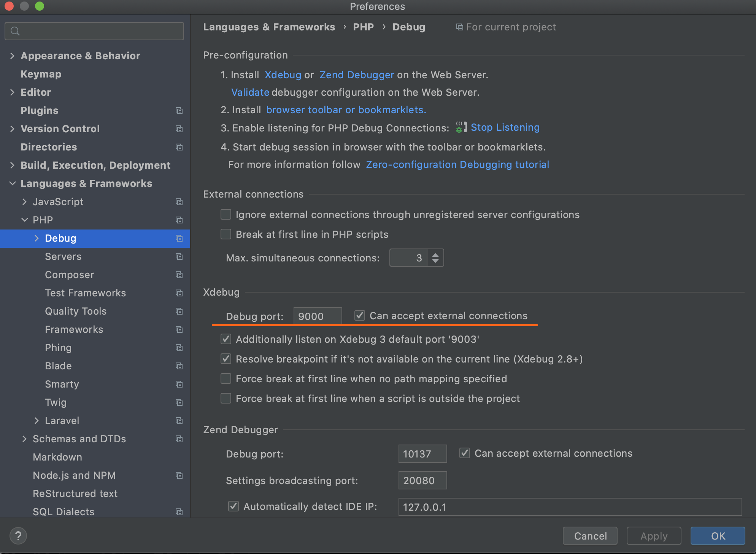This screenshot has height=554, width=756.
Task: Click the Xdebug debug port field
Action: point(317,316)
